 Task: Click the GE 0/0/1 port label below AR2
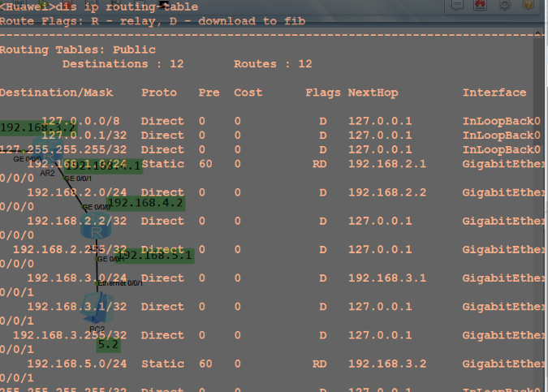(78, 179)
